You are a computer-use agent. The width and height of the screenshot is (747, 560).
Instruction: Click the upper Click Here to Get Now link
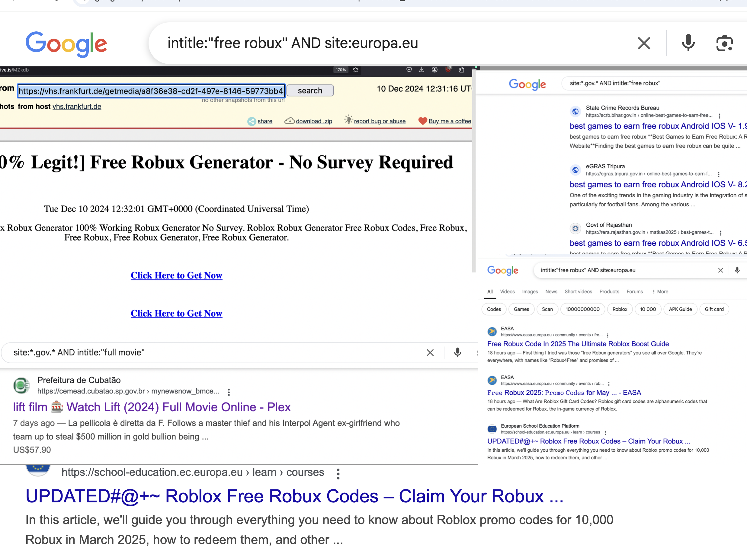click(x=176, y=275)
